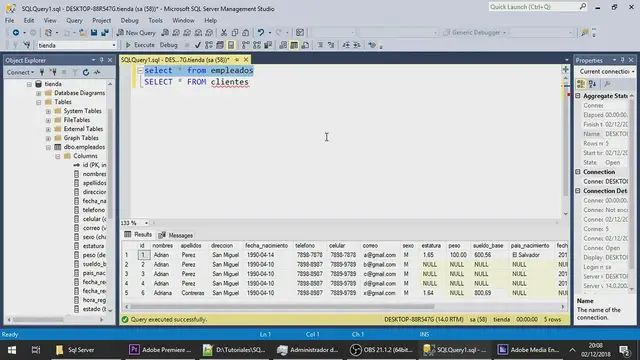Click a@gmail.com cell in results
The height and width of the screenshot is (360, 640).
(380, 255)
